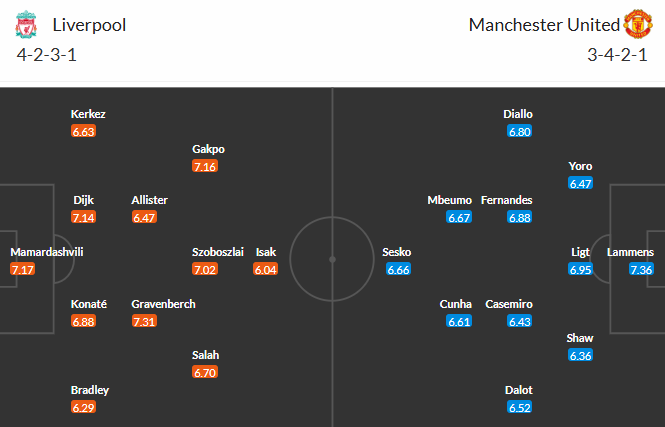This screenshot has width=665, height=427.
Task: Click the Liverpool club crest icon
Action: (x=26, y=25)
